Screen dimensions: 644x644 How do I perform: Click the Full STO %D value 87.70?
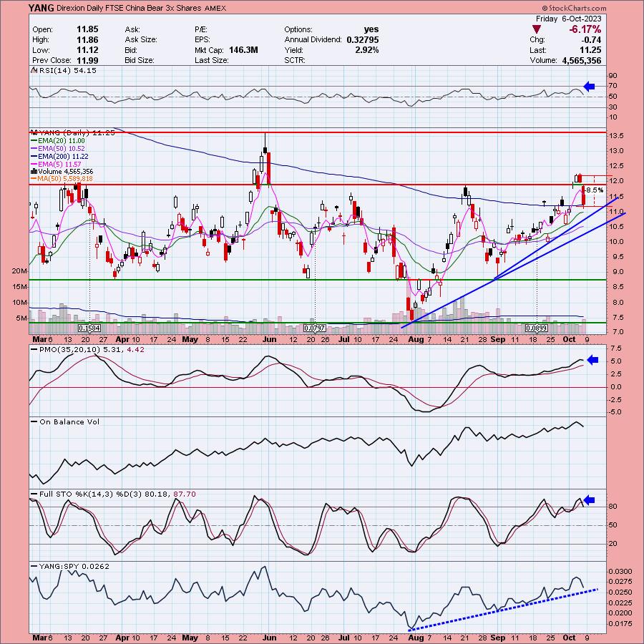(185, 494)
